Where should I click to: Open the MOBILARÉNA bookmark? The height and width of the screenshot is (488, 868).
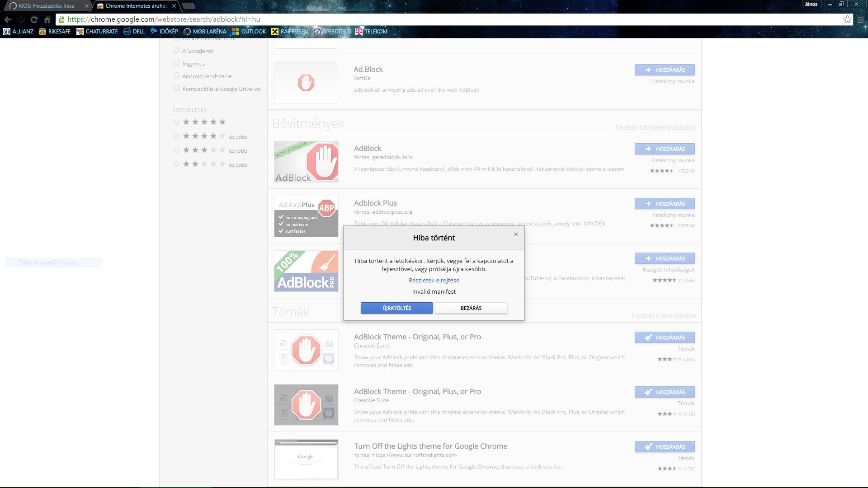pyautogui.click(x=205, y=32)
